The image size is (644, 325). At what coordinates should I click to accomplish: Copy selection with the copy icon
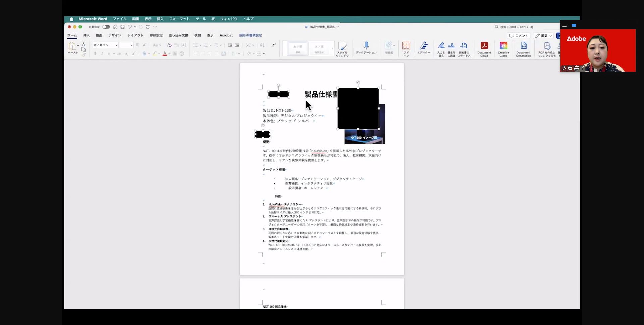pyautogui.click(x=84, y=49)
